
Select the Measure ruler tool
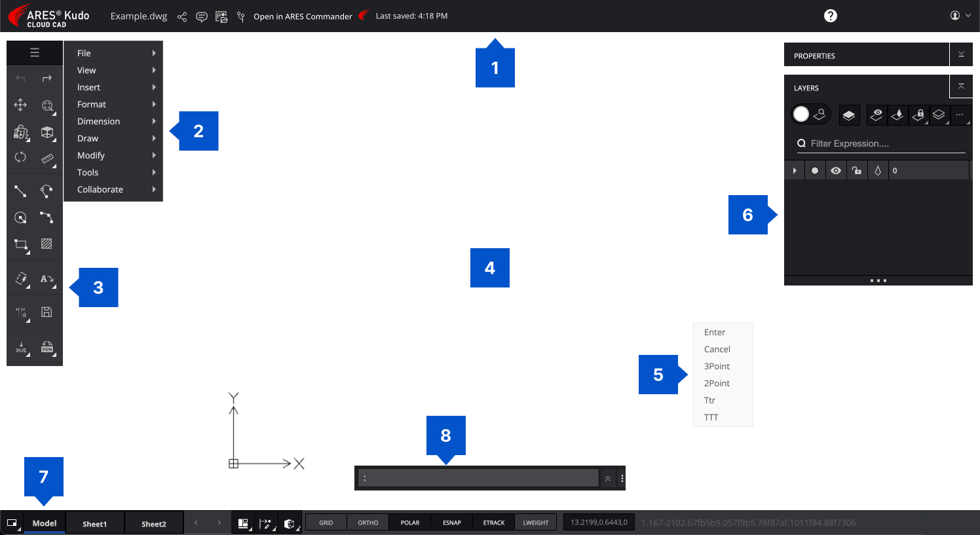[x=47, y=158]
